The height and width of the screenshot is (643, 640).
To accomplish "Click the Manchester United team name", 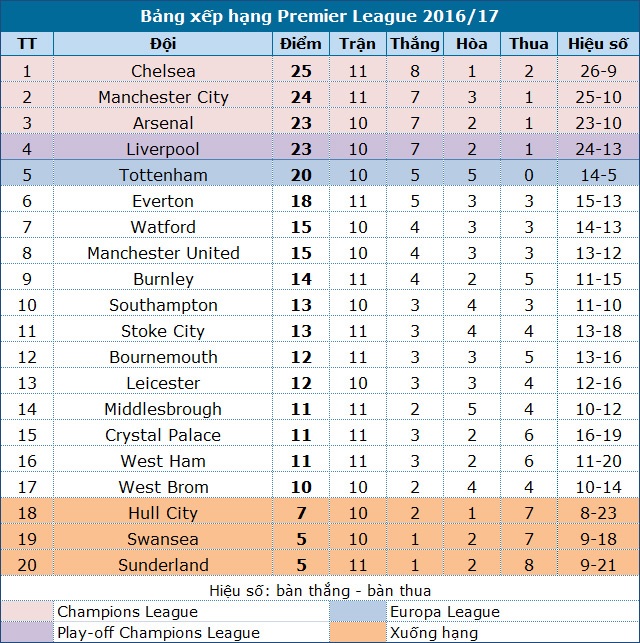I will pyautogui.click(x=163, y=253).
